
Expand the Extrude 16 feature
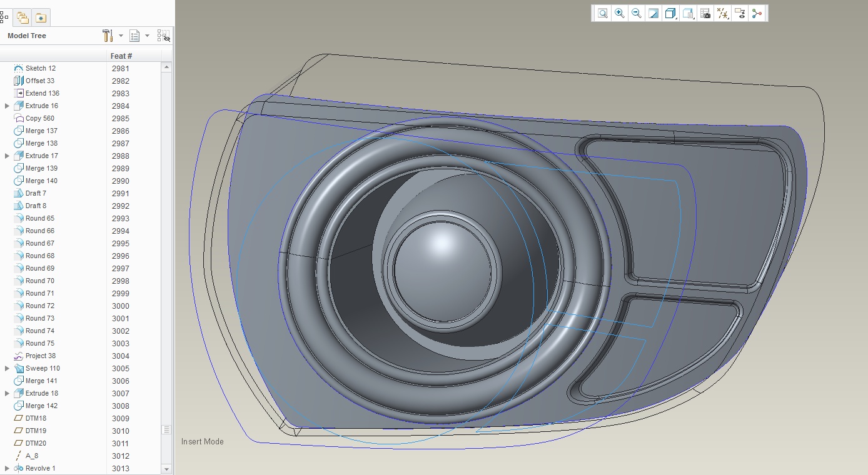click(x=7, y=106)
